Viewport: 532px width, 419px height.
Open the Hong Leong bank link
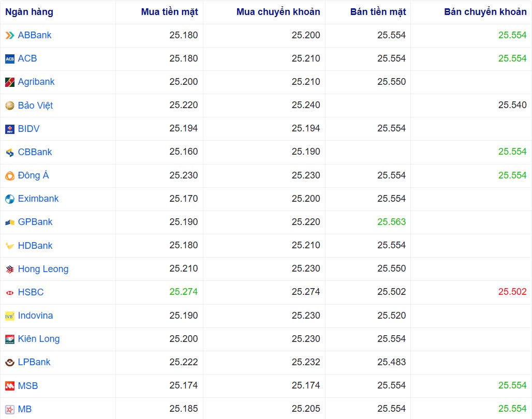click(43, 269)
